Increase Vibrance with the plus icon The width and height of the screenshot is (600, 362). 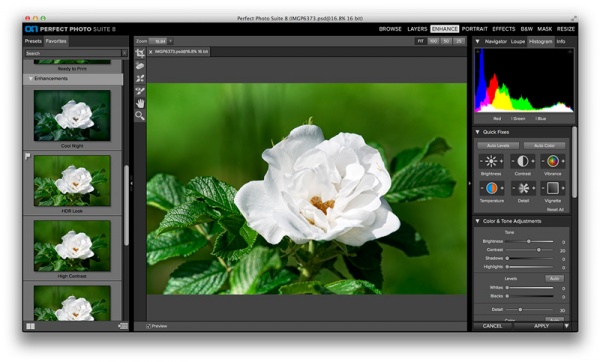click(x=563, y=161)
